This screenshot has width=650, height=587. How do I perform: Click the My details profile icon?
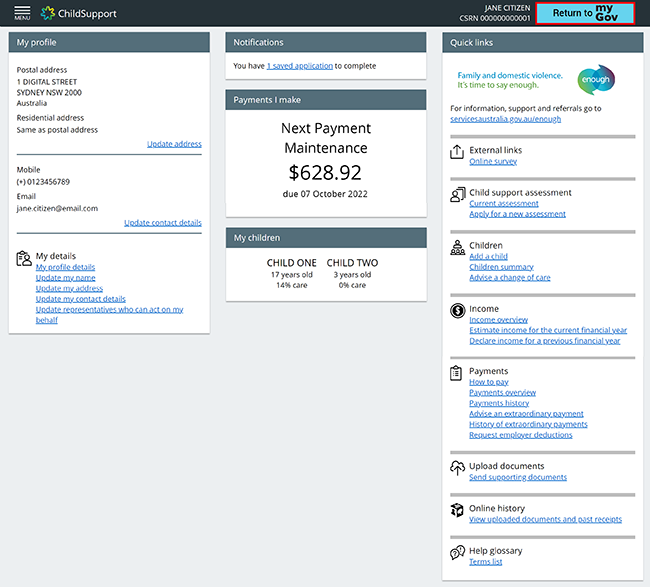click(x=24, y=258)
